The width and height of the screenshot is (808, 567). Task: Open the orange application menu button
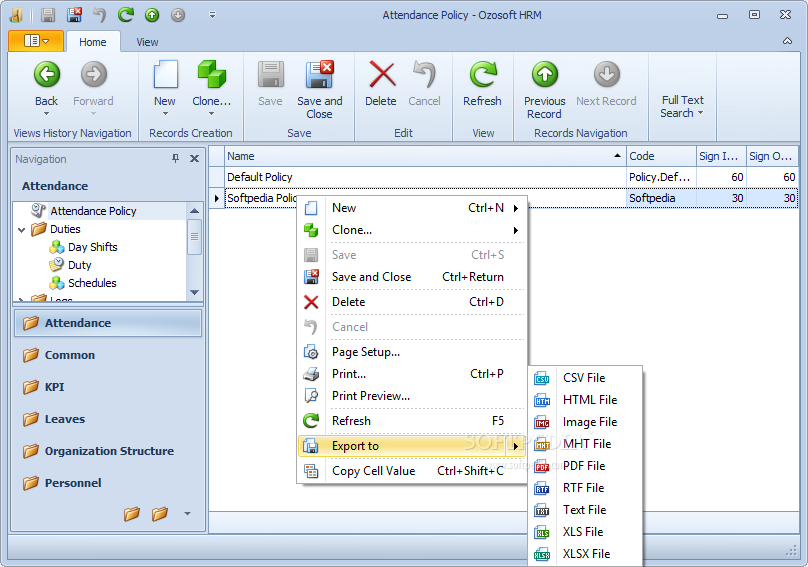click(36, 41)
